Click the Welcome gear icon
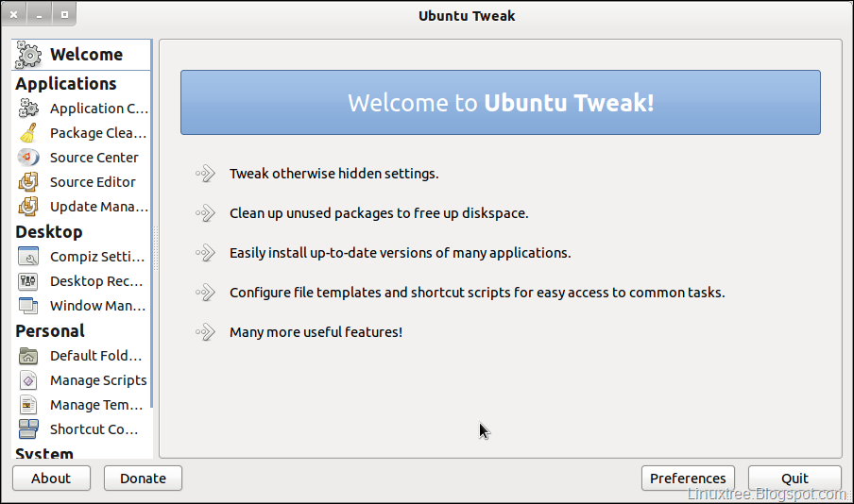The width and height of the screenshot is (854, 504). click(28, 55)
